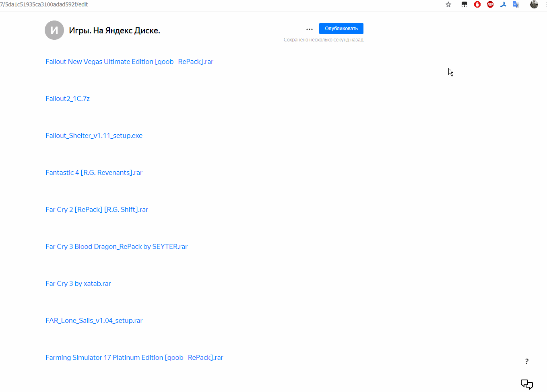This screenshot has width=547, height=392.
Task: Click the gray author avatar with letter И
Action: tap(54, 30)
